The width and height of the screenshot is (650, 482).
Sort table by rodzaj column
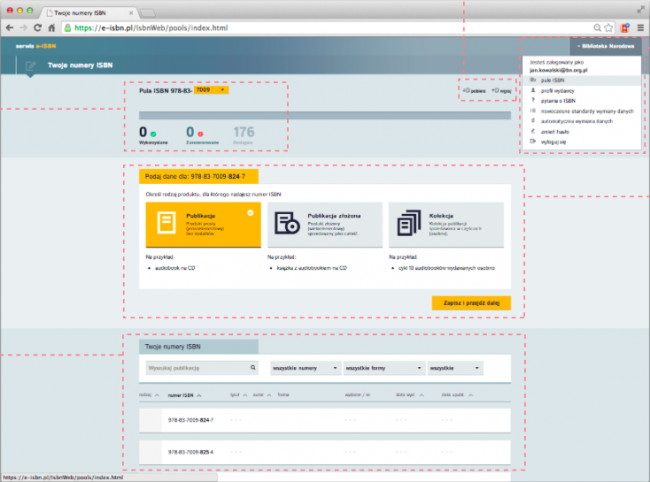pyautogui.click(x=149, y=395)
